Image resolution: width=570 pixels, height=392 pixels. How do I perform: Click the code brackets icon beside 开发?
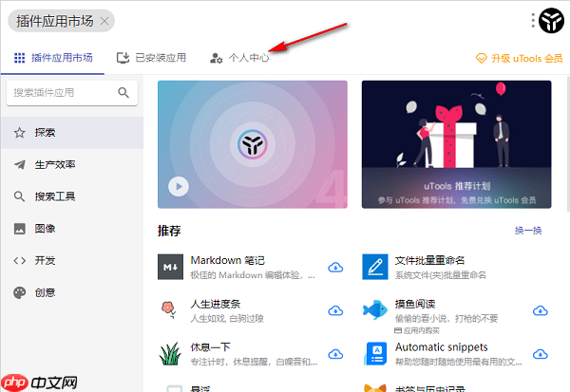pyautogui.click(x=20, y=260)
